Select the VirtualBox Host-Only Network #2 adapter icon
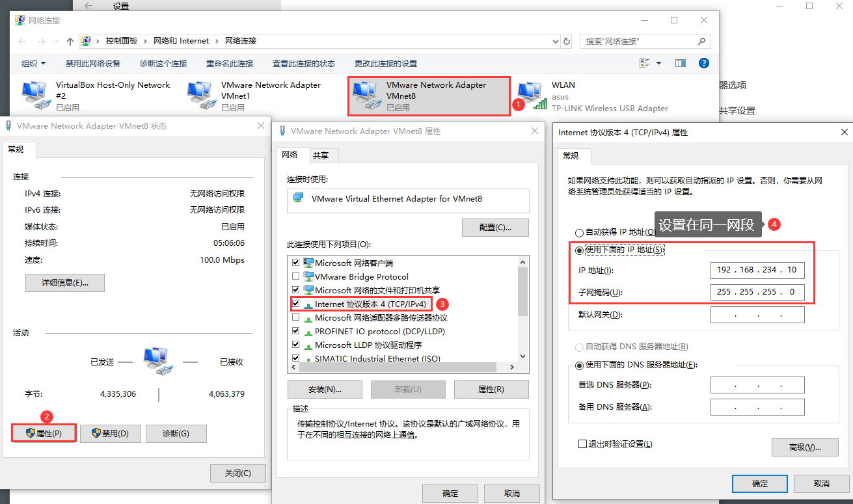Image resolution: width=853 pixels, height=504 pixels. (34, 96)
